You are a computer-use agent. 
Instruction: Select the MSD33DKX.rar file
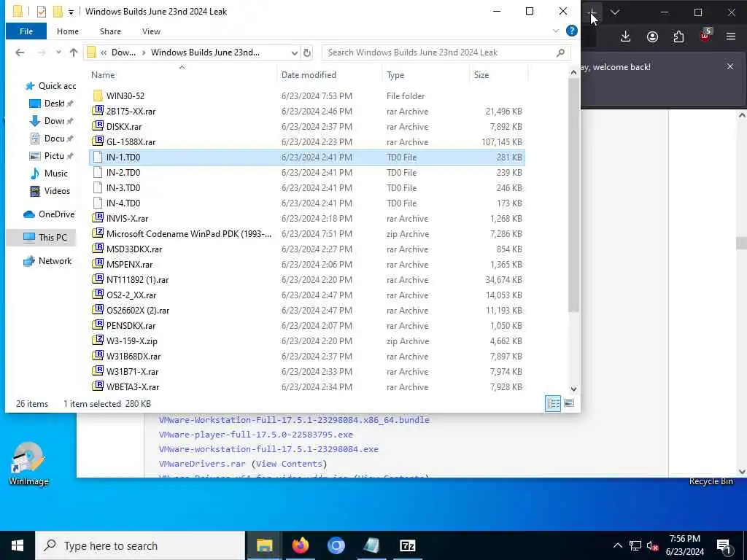click(x=134, y=249)
